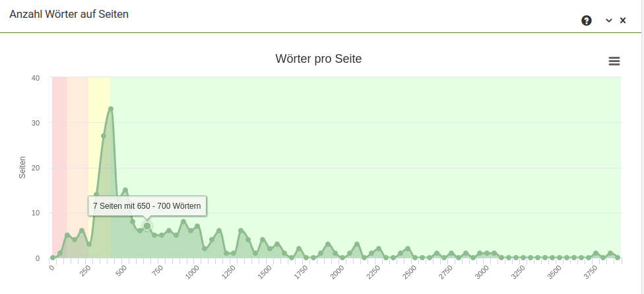
Task: Click the peak data point at 33 Seiten
Action: tap(111, 109)
